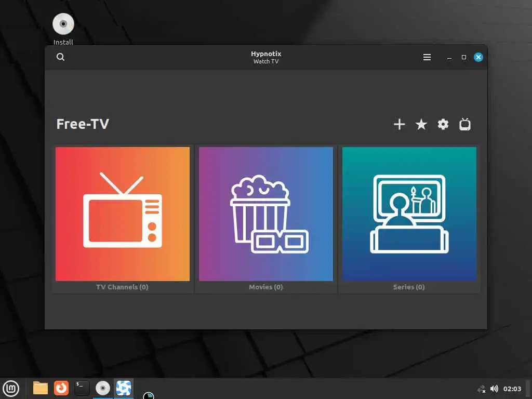Select the "Series (0)" label
532x399 pixels.
409,287
